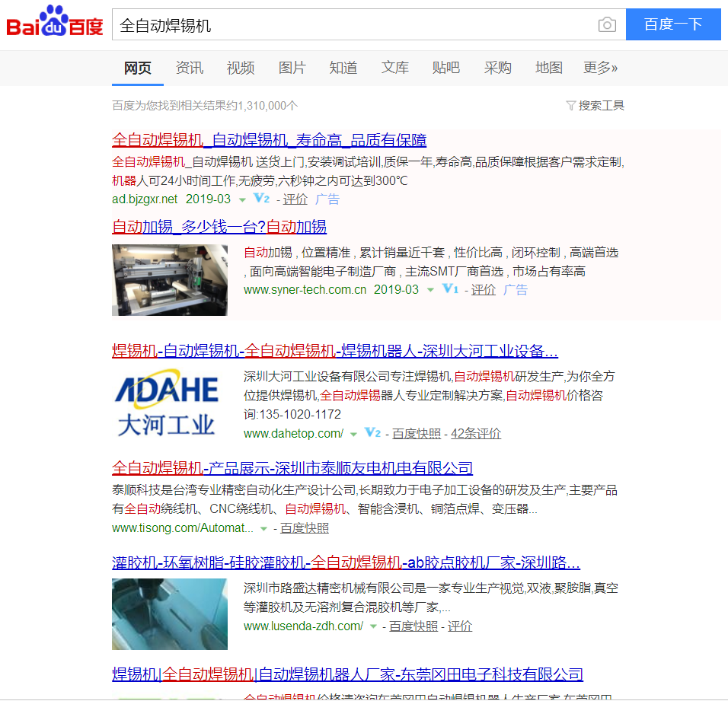The width and height of the screenshot is (728, 701).
Task: Open result 全自动焊锡机-产品展示-深圳市泰顺友电机电
Action: [292, 467]
